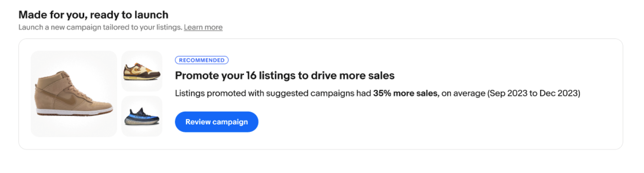Select the large tan high-top sneaker image
Image resolution: width=644 pixels, height=173 pixels.
(x=74, y=94)
